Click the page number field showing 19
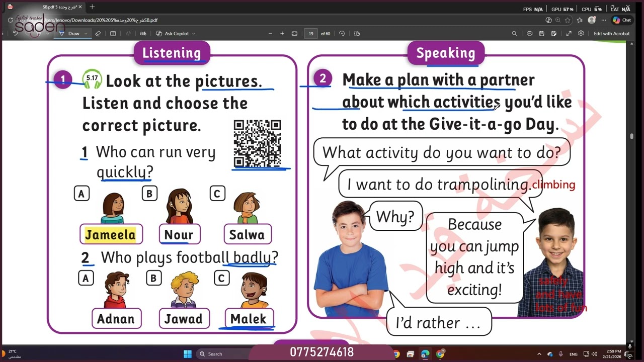This screenshot has height=362, width=644. tap(311, 34)
